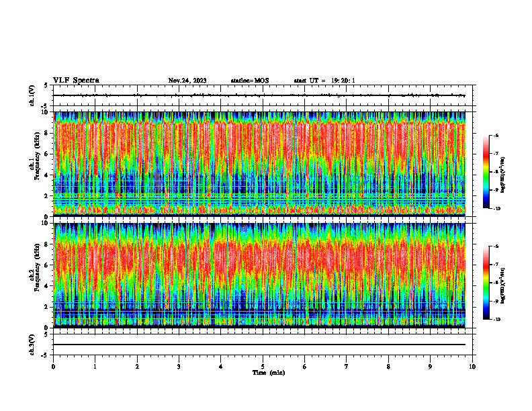Click the "-10" value on ch.1 colorbar
The width and height of the screenshot is (532, 411).
coord(496,209)
